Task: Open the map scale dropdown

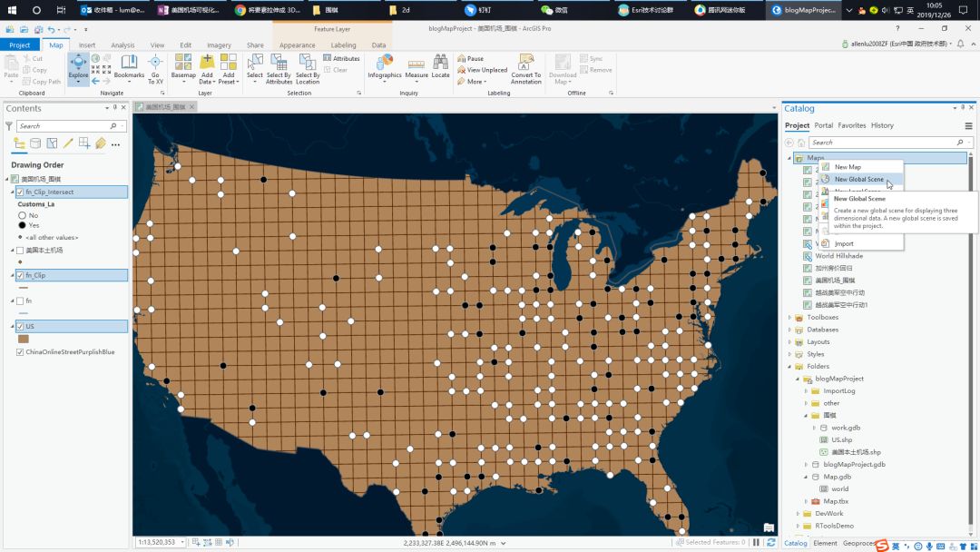Action: point(182,543)
